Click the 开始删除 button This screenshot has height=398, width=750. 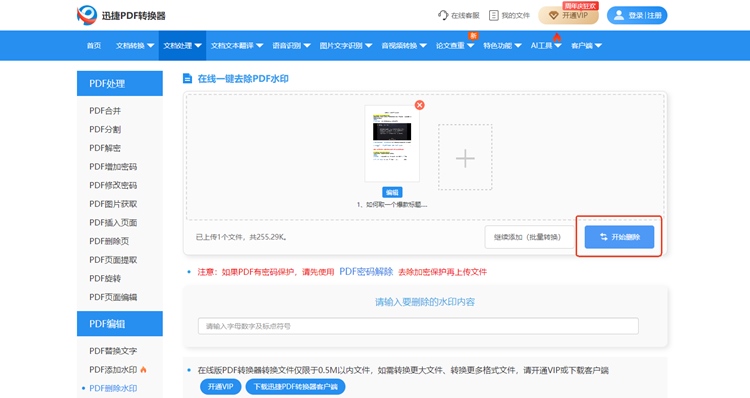[x=619, y=237]
